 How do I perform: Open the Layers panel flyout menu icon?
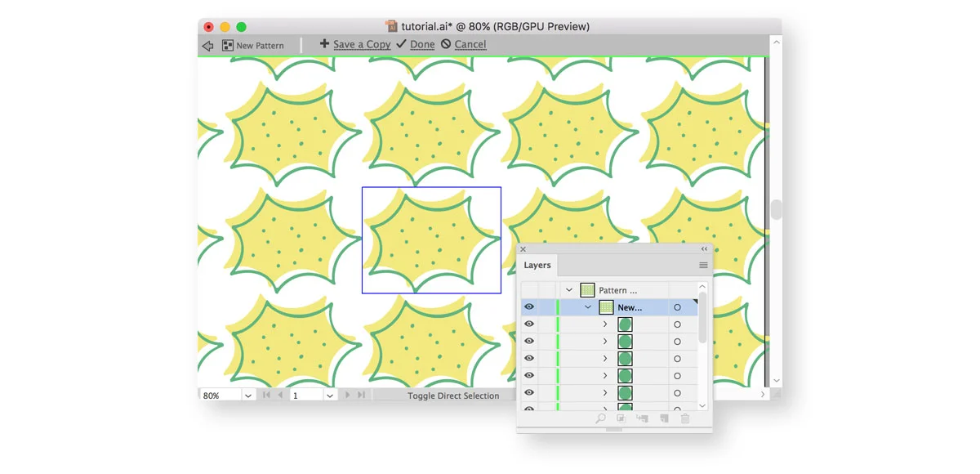point(703,265)
